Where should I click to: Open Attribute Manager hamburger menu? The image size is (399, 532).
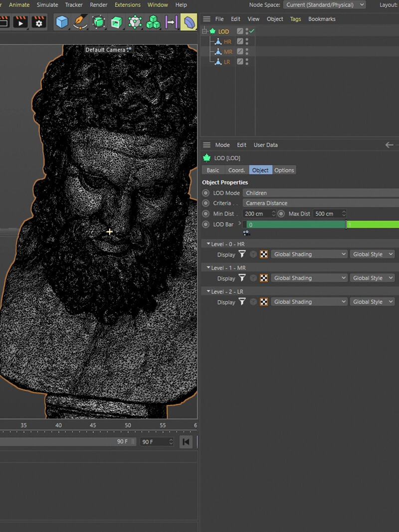(206, 145)
